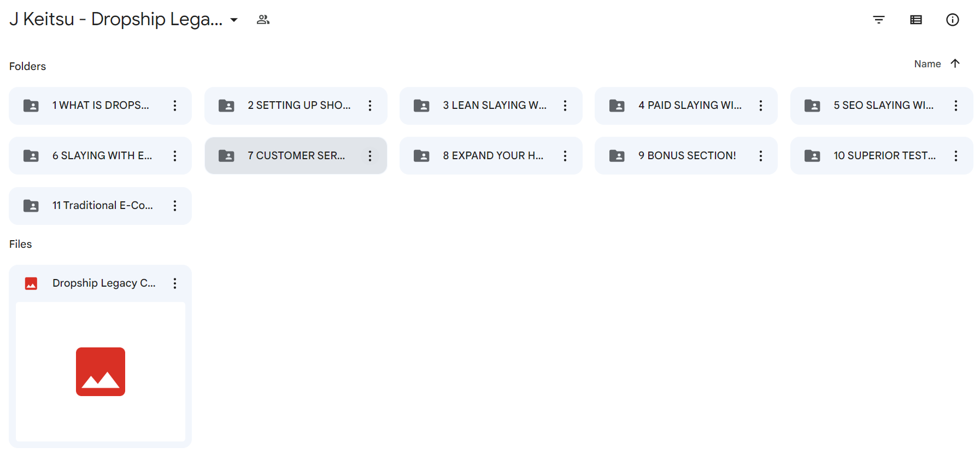Open the filter options icon
This screenshot has width=980, height=459.
click(x=878, y=20)
